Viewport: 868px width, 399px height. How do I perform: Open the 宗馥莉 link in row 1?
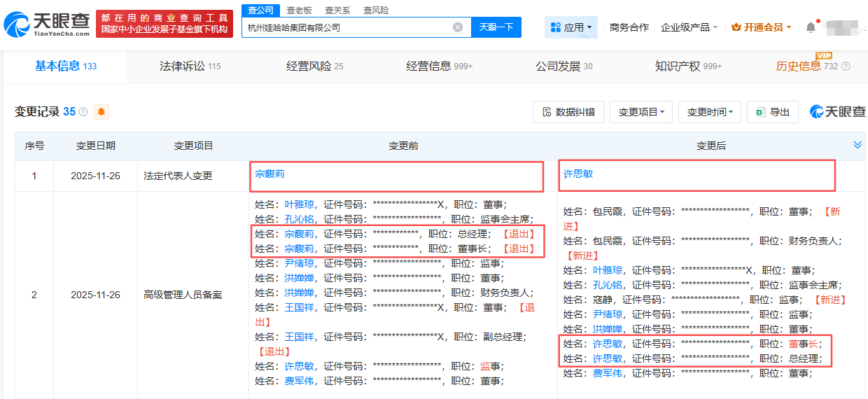pyautogui.click(x=269, y=174)
